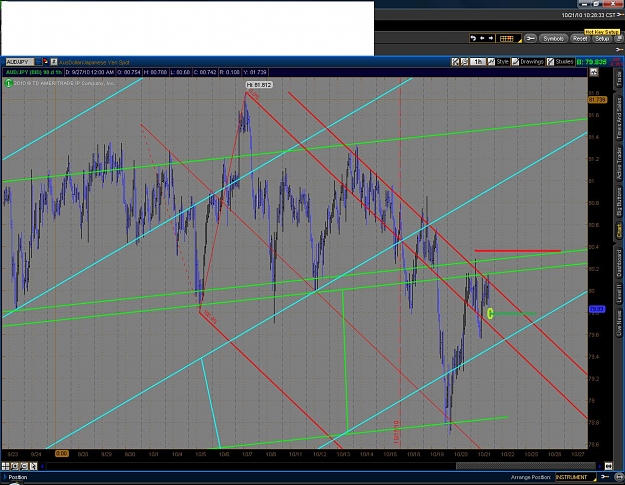The height and width of the screenshot is (485, 625).
Task: Open the 1h timeframe selector
Action: point(478,62)
